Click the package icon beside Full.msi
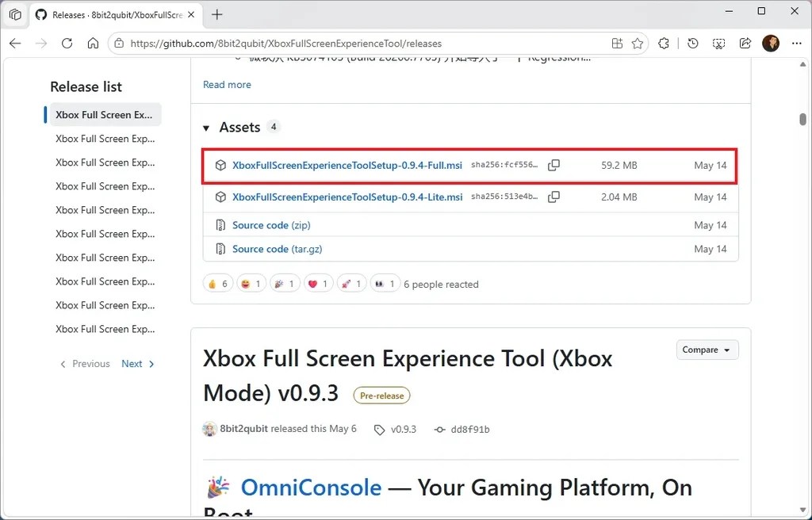The image size is (812, 520). click(220, 165)
